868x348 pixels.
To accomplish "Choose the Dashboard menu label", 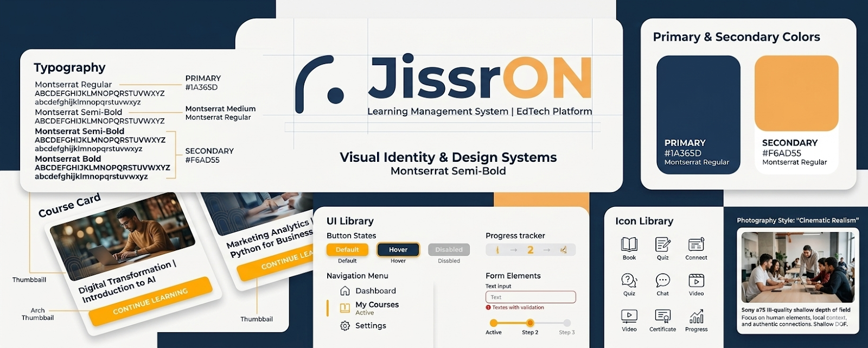I will [375, 291].
